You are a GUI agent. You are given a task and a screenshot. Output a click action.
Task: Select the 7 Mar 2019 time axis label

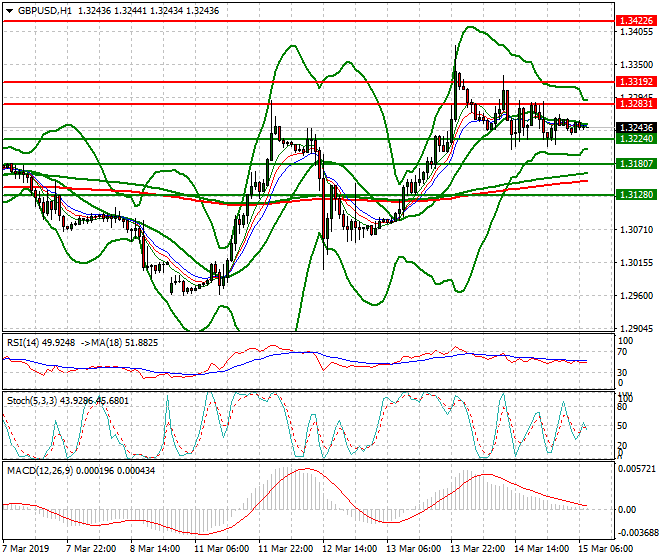click(x=27, y=549)
